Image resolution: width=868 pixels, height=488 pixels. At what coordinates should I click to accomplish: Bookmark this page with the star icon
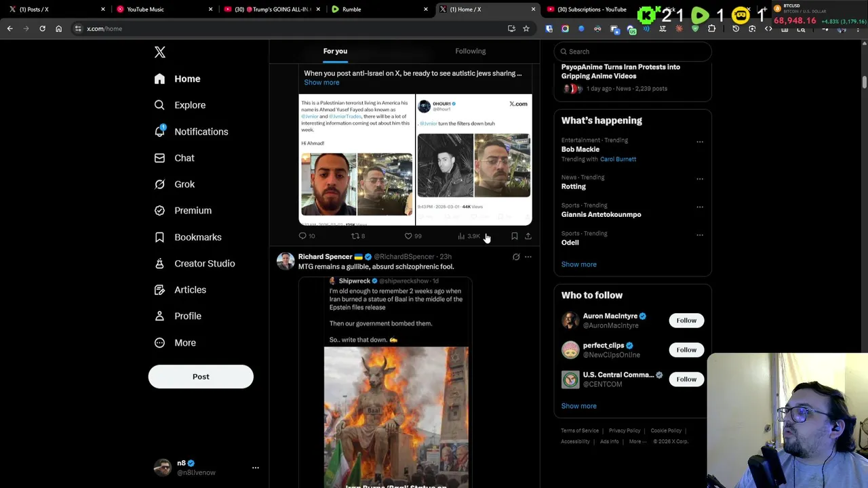click(526, 28)
